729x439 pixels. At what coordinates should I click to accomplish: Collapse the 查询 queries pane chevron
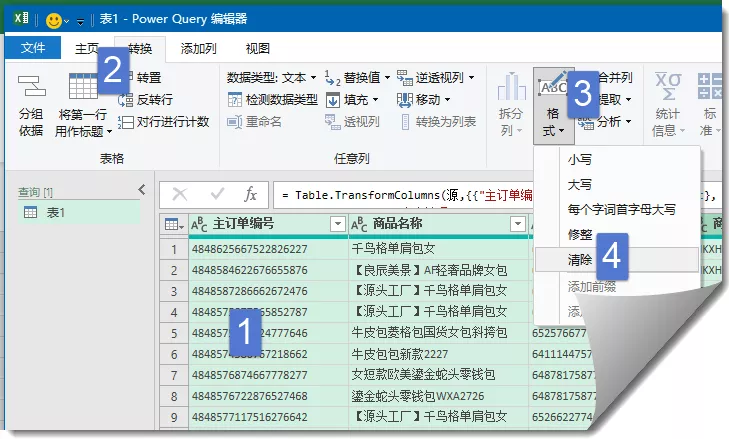(142, 189)
